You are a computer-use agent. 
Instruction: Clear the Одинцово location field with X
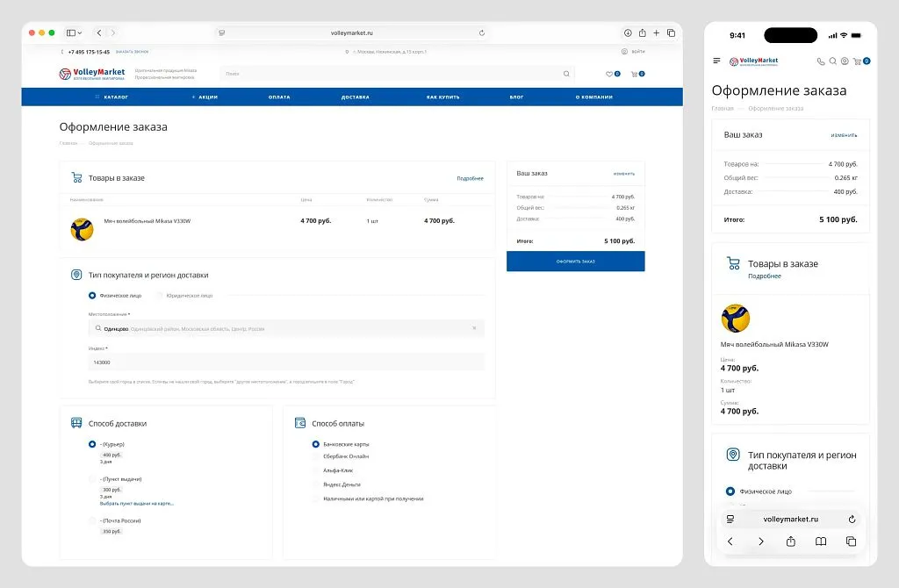coord(474,328)
